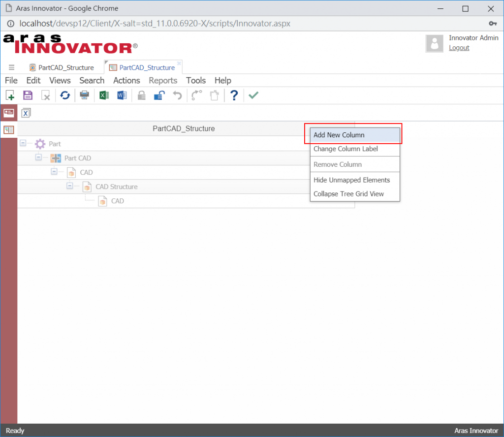Click the CAD Structure document icon
The image size is (504, 437).
pyautogui.click(x=87, y=187)
